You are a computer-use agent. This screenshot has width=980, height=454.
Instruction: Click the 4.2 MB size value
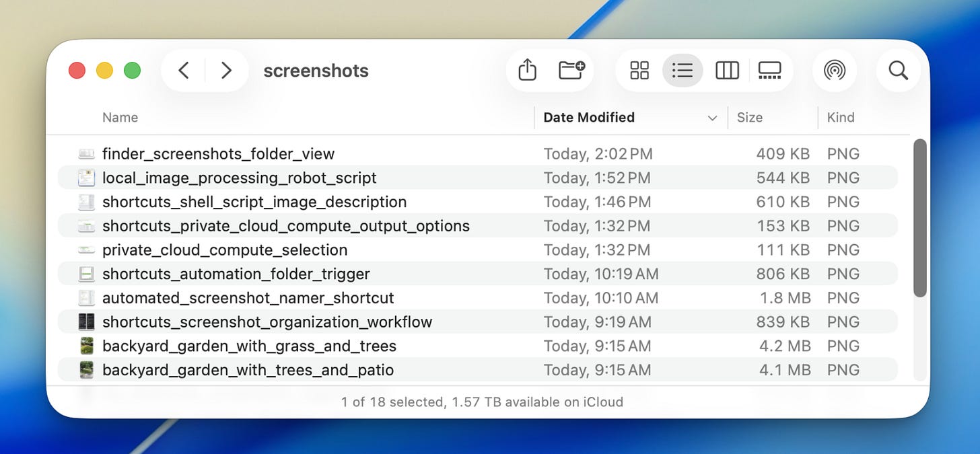point(785,346)
